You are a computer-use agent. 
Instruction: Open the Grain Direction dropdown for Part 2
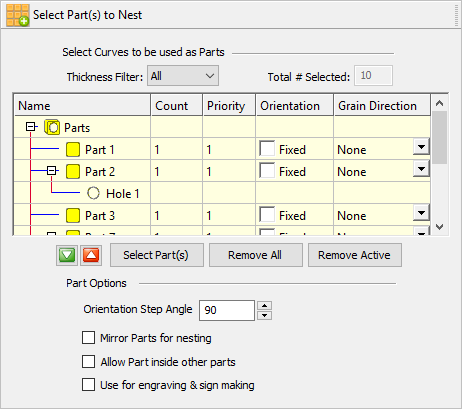point(421,169)
